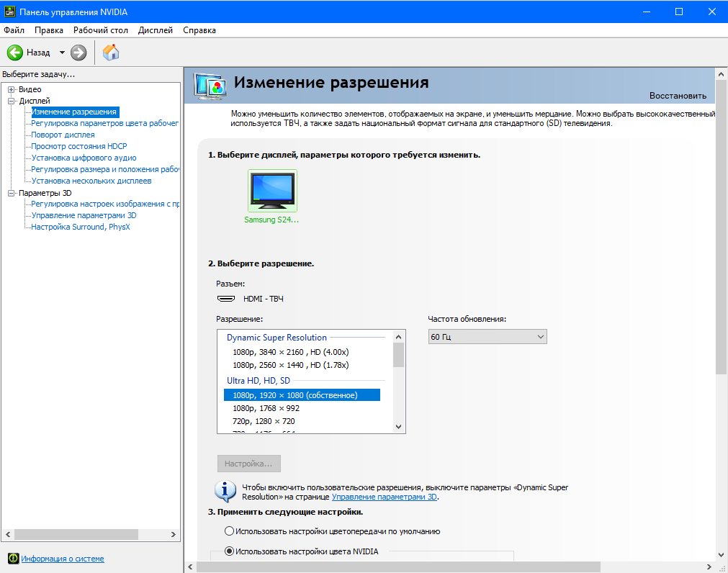728x573 pixels.
Task: Open Просмотр состояния HDCP task
Action: tap(79, 146)
